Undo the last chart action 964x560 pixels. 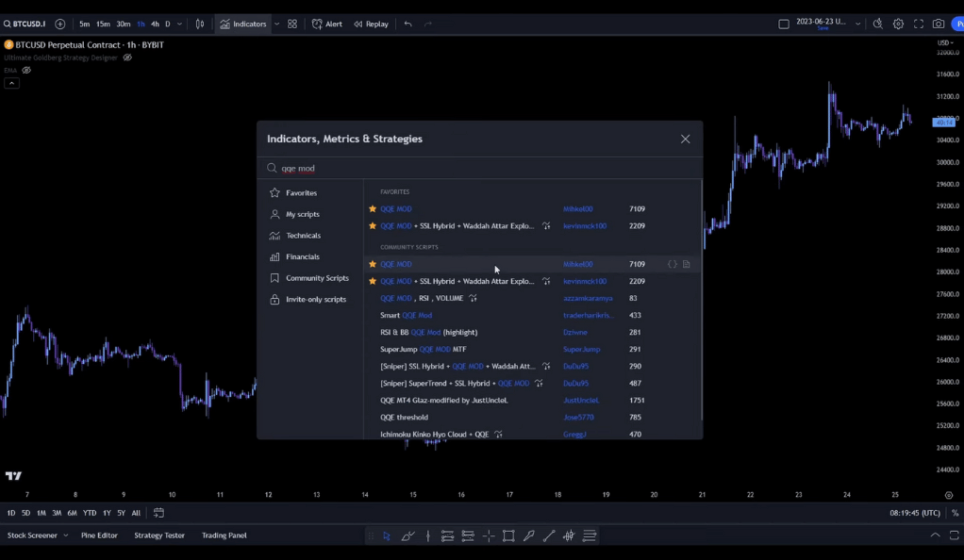[408, 24]
